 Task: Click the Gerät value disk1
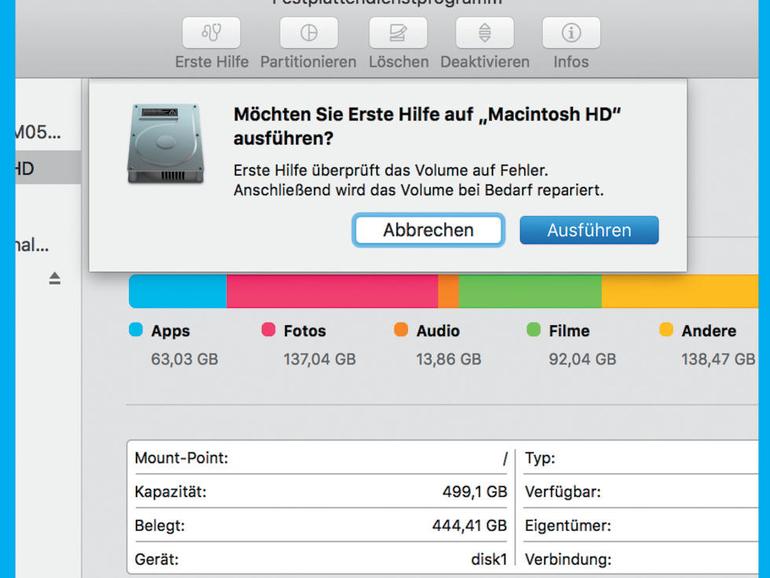click(x=489, y=559)
